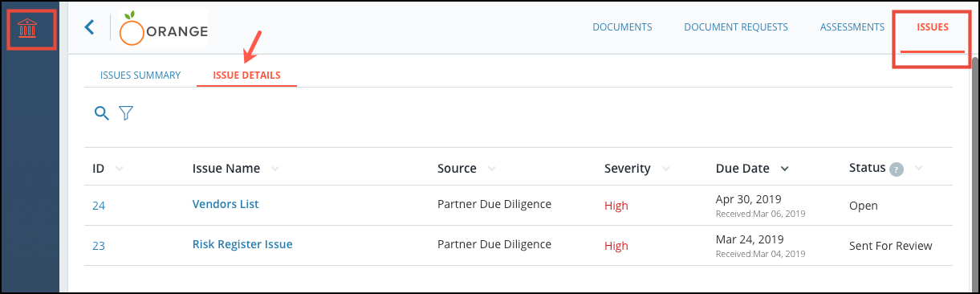Toggle the Due Date sort arrow
This screenshot has width=980, height=294.
(784, 169)
